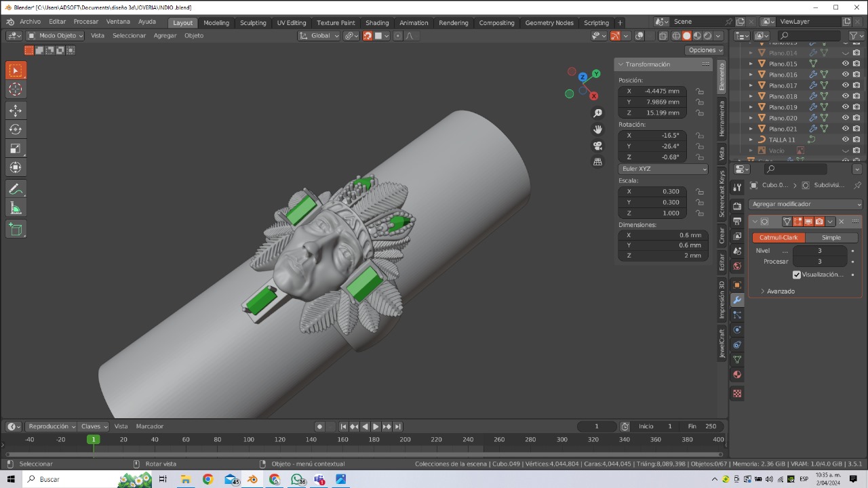Choose the Add Cube tool
Image resolution: width=868 pixels, height=488 pixels.
16,230
